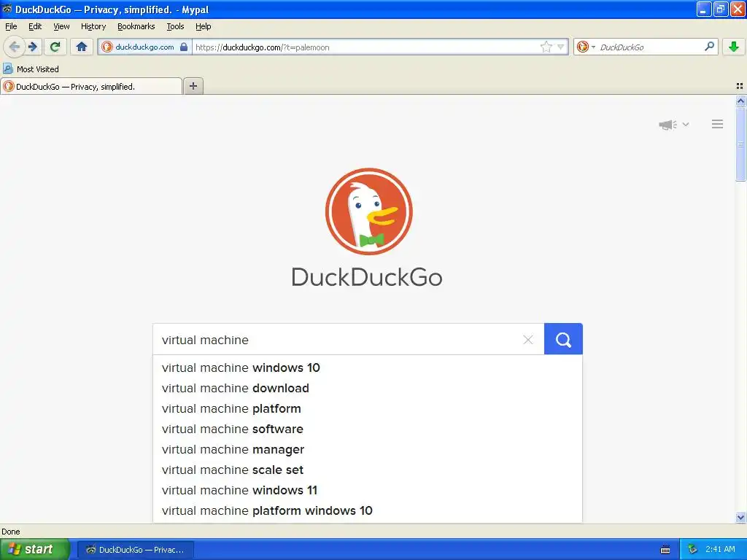Choose suggestion virtual machine windows 10
The image size is (747, 560).
point(368,367)
